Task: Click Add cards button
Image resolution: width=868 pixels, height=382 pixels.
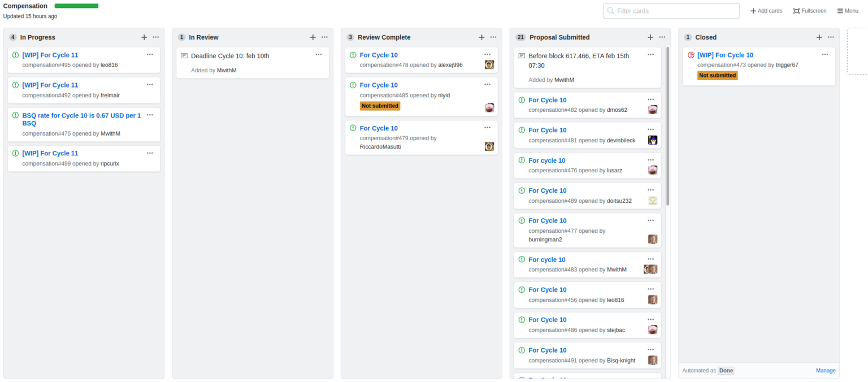Action: coord(766,11)
